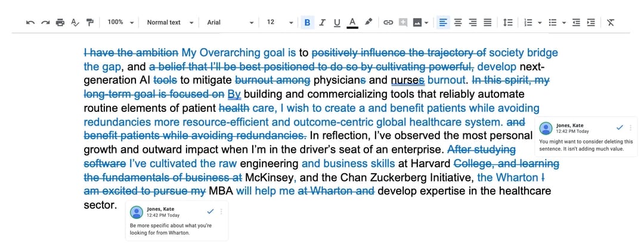
Task: Click the word "McKinsey" in the document
Action: tap(270, 178)
